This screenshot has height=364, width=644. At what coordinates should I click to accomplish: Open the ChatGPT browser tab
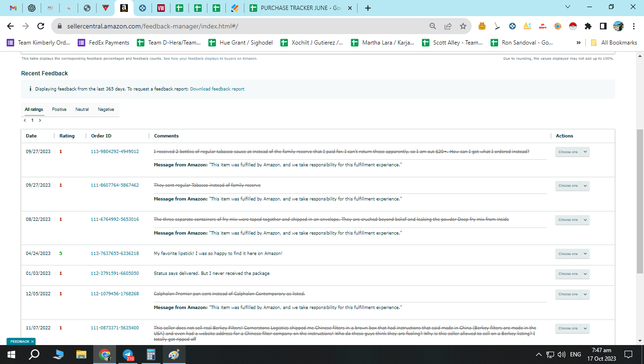pos(32,8)
